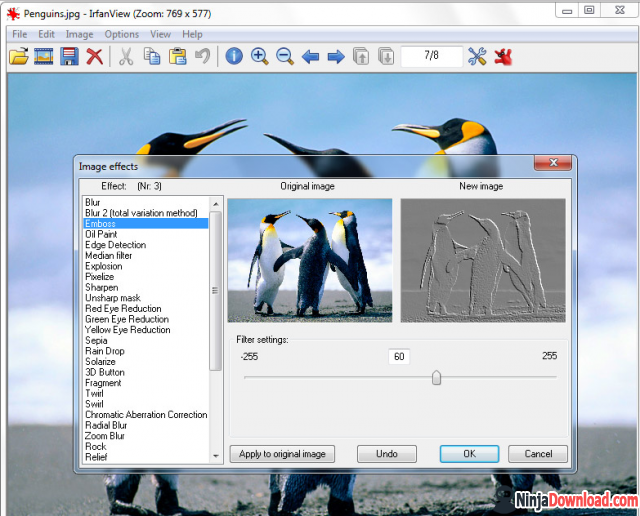Choose the Sepia effect from the list
The image size is (640, 516).
pos(96,340)
